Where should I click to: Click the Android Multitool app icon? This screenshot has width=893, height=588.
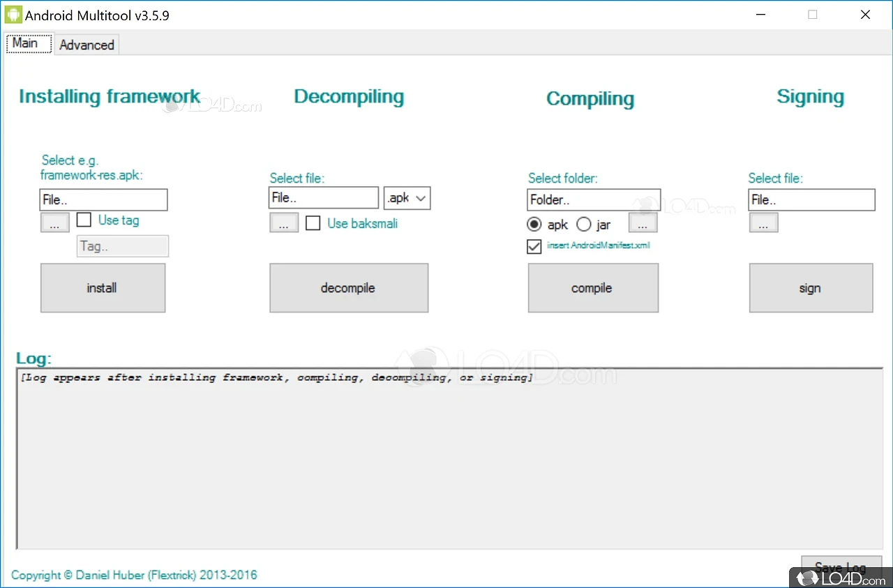point(13,14)
